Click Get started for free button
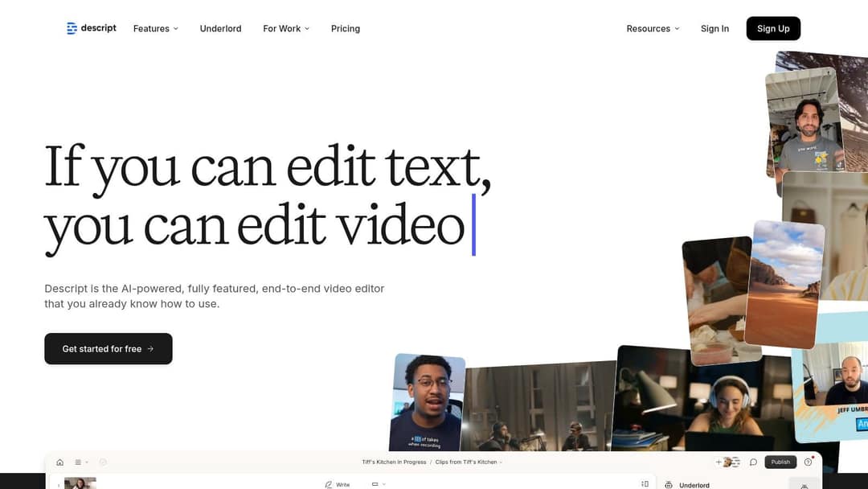868x489 pixels. [x=108, y=349]
